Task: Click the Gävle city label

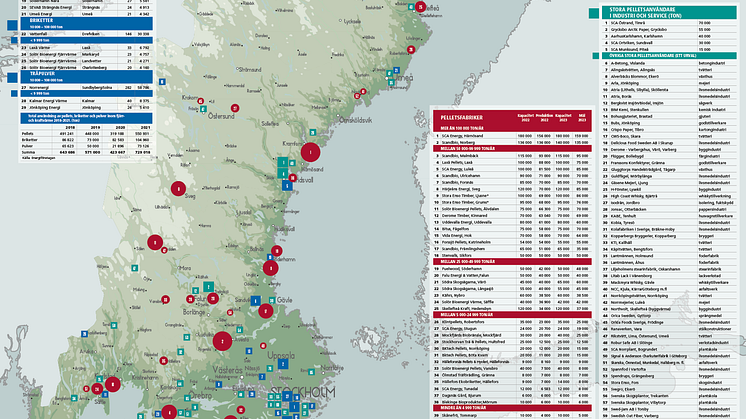Action: click(x=284, y=300)
